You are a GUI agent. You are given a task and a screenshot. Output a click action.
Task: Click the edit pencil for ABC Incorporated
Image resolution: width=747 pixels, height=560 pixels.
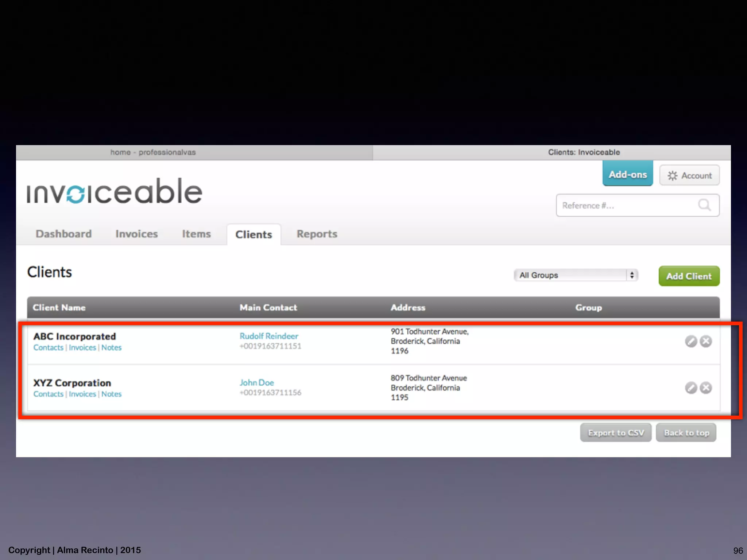pyautogui.click(x=691, y=341)
